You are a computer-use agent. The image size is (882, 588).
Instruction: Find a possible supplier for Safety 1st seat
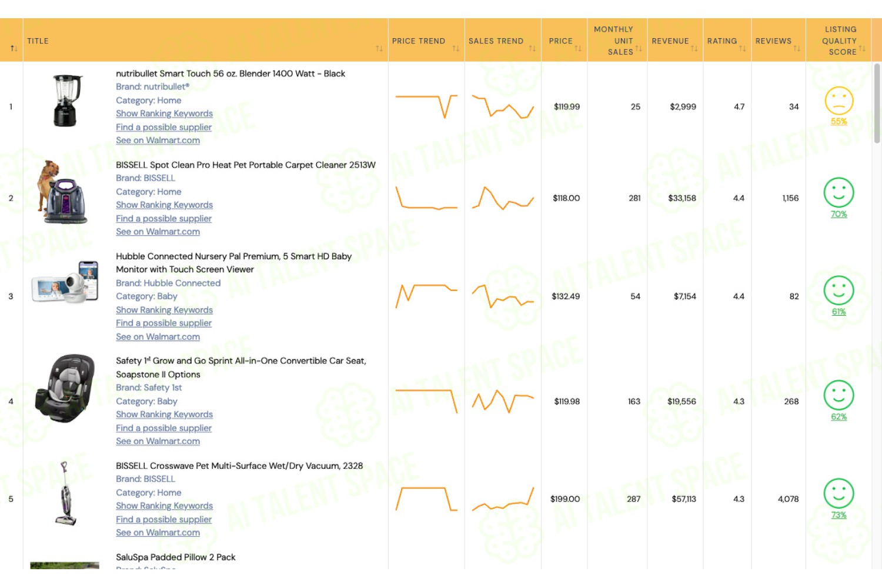click(163, 428)
